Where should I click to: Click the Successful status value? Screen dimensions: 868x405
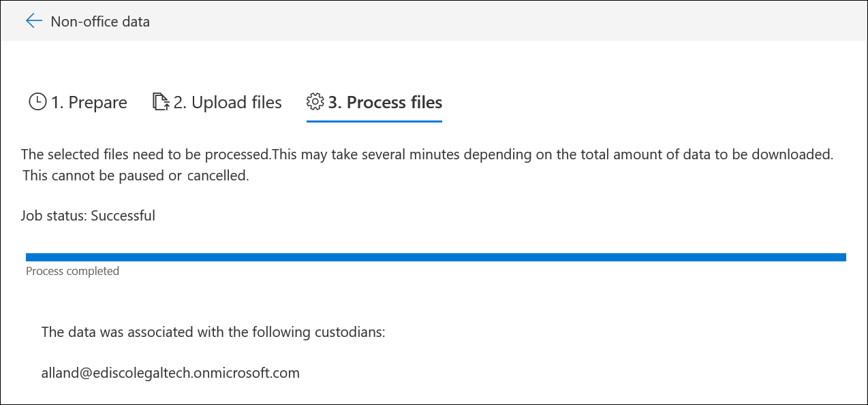click(123, 216)
